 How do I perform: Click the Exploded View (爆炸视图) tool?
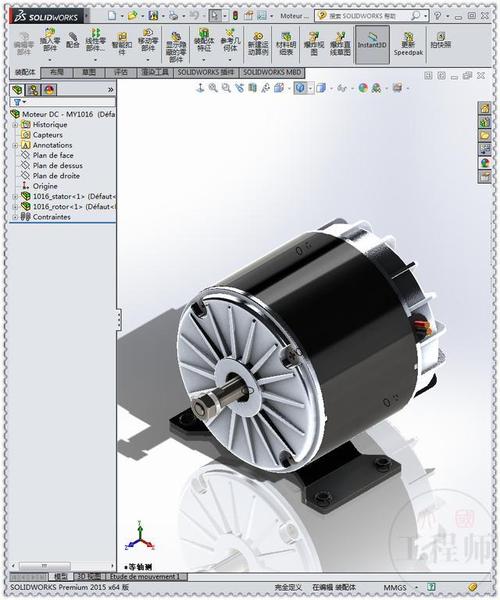[314, 44]
